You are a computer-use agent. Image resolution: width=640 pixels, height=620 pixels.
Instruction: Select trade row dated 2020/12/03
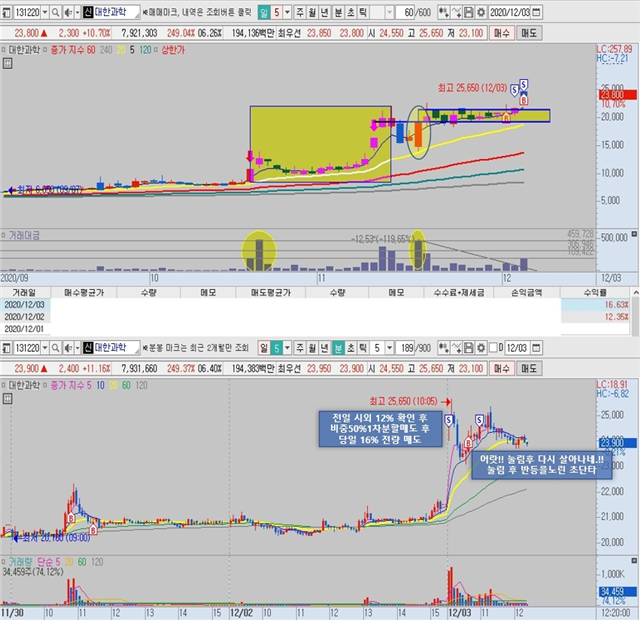click(315, 305)
